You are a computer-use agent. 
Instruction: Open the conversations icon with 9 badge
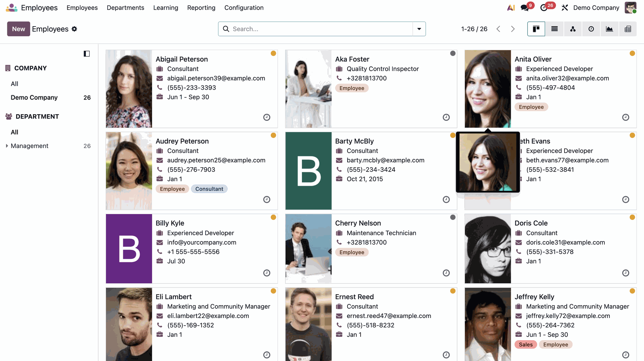point(525,8)
